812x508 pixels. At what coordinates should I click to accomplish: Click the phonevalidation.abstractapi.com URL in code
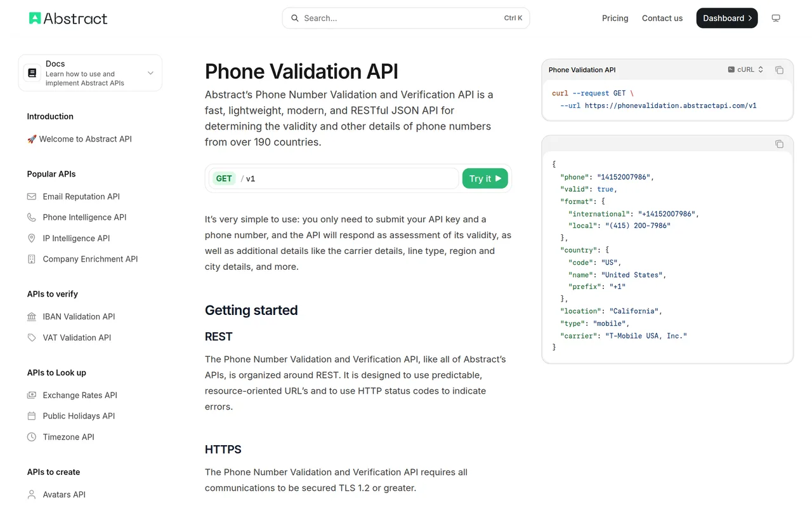pyautogui.click(x=671, y=106)
